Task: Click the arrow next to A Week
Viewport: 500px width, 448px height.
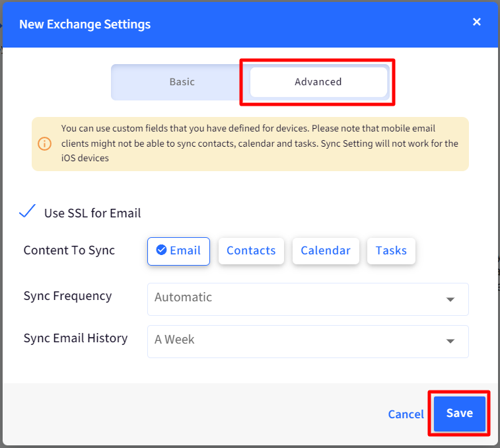Action: coord(450,341)
